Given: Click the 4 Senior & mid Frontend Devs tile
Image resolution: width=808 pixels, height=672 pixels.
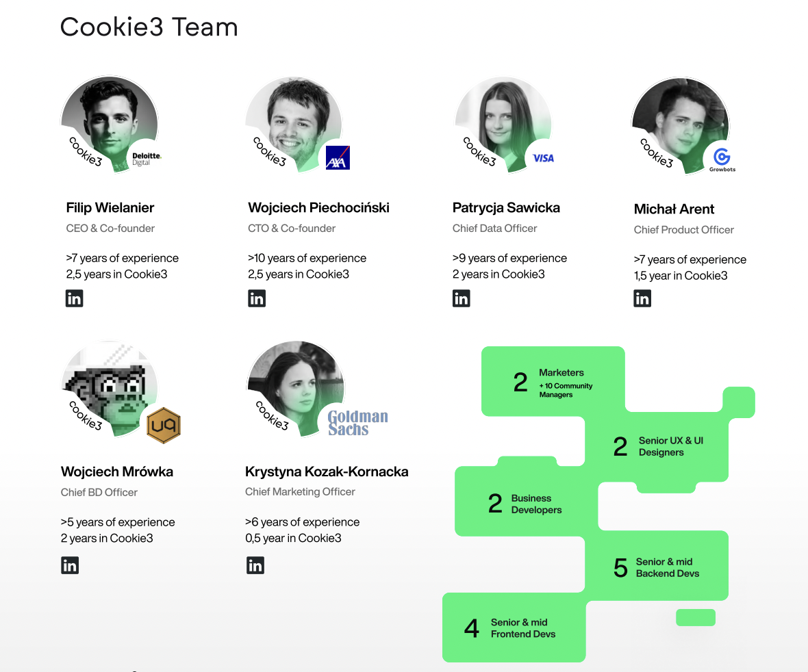Looking at the screenshot, I should [514, 628].
